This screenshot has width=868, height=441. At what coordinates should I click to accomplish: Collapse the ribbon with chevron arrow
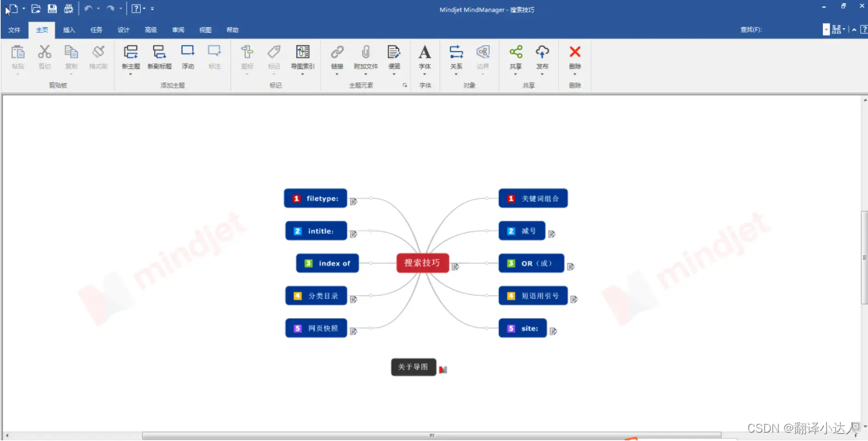(x=854, y=30)
